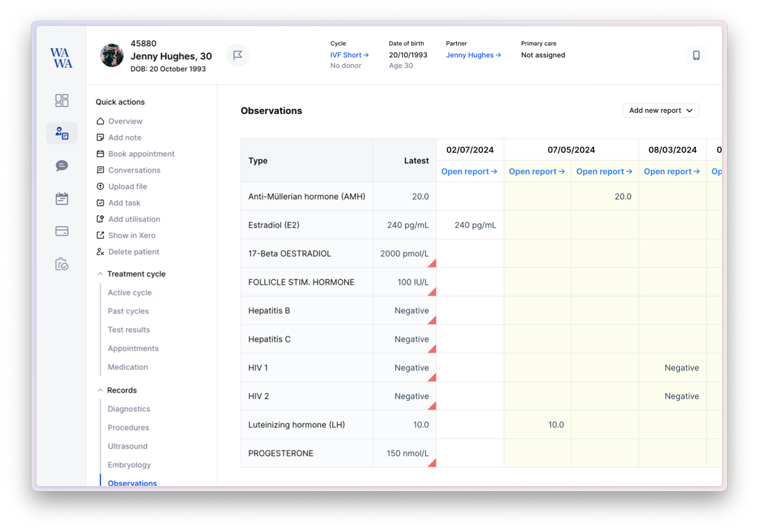Open the Add new report dropdown
Image resolution: width=758 pixels, height=532 pixels.
(x=661, y=111)
